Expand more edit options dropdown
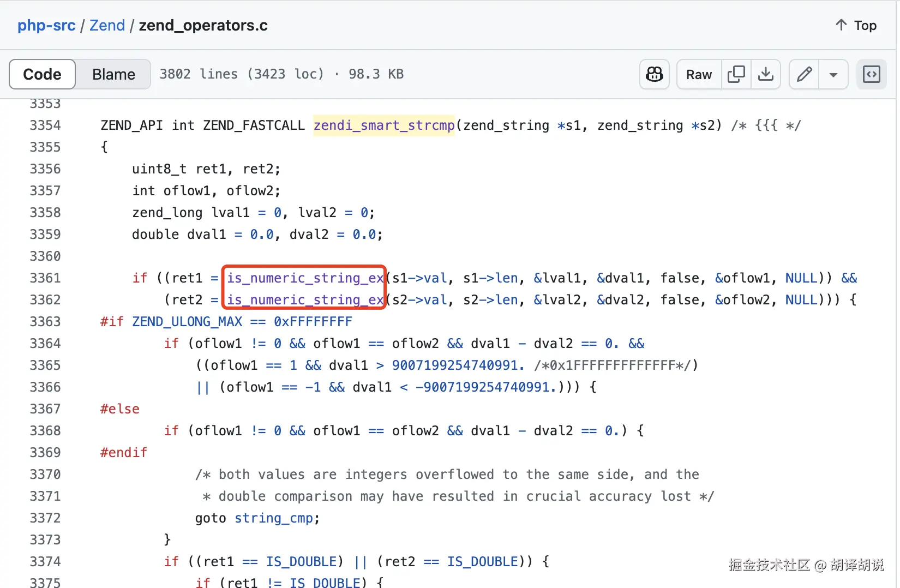The height and width of the screenshot is (588, 900). [x=833, y=74]
